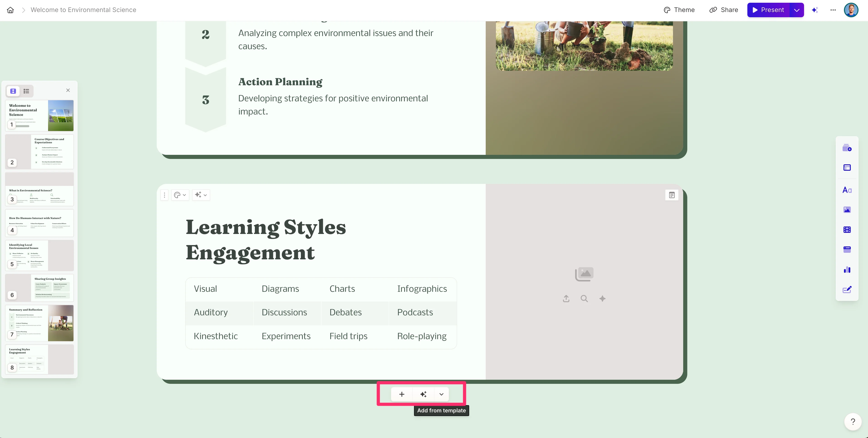Click the home icon in breadcrumb
The width and height of the screenshot is (868, 438).
click(x=10, y=10)
